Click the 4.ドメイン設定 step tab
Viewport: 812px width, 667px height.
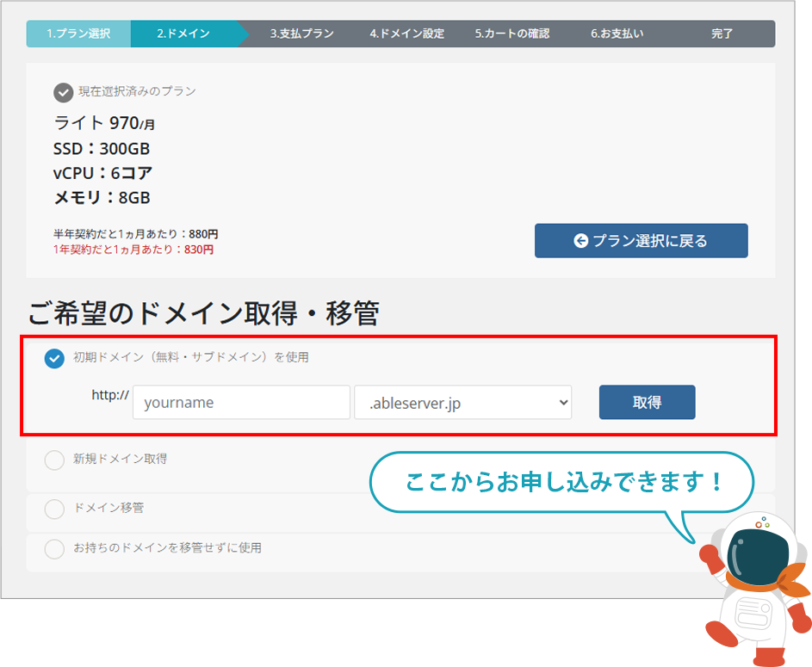coord(406,34)
